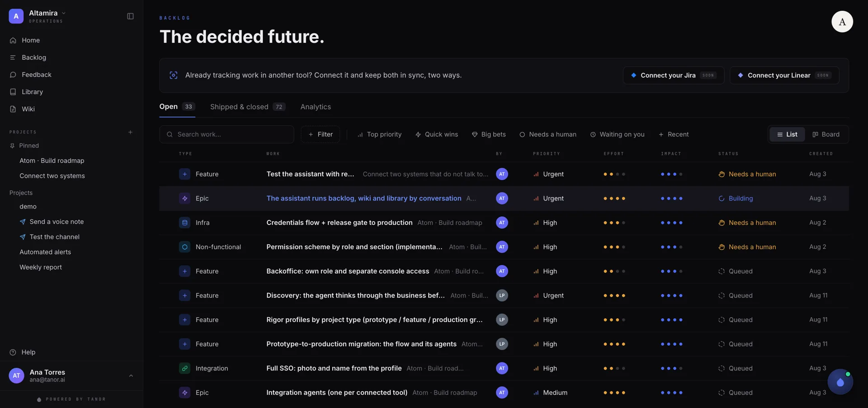Add a new project with plus icon
Viewport: 868px width, 408px height.
pyautogui.click(x=130, y=132)
